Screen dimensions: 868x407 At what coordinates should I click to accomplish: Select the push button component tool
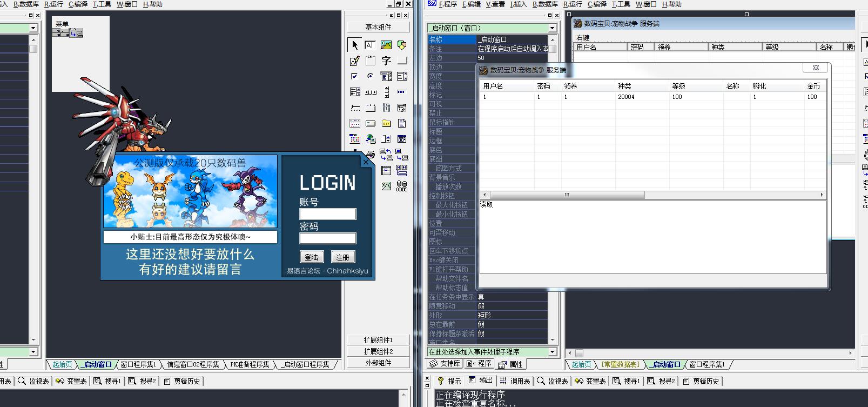(402, 61)
